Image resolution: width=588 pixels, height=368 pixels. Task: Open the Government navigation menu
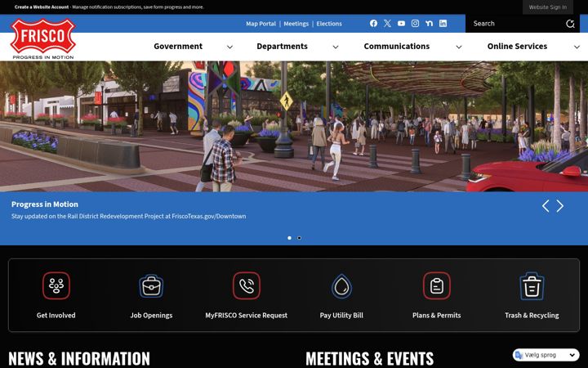178,46
